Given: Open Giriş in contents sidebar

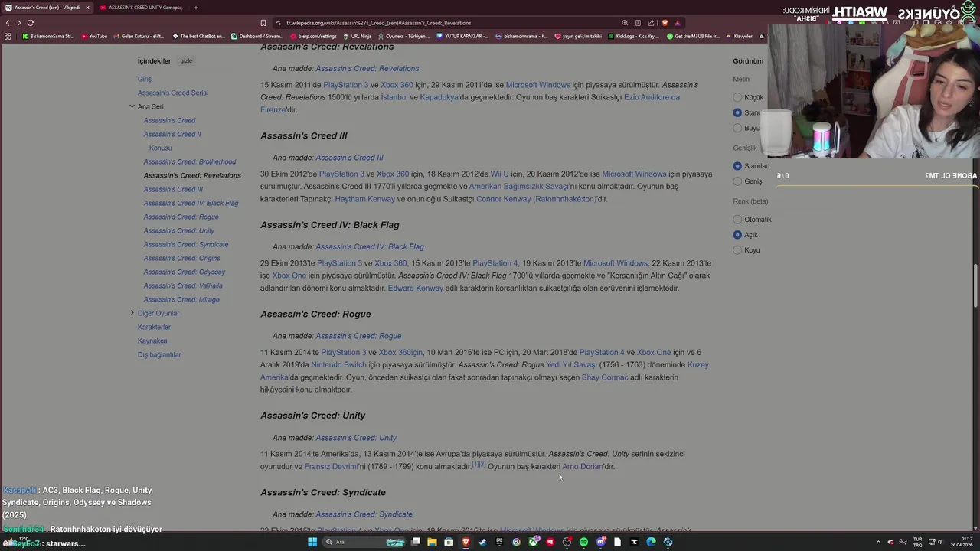Looking at the screenshot, I should (x=145, y=79).
